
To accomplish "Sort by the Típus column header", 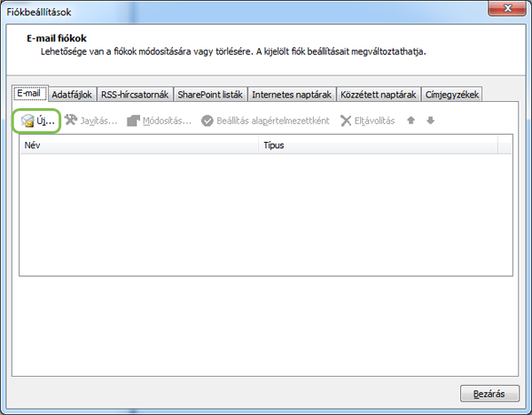I will click(x=378, y=145).
